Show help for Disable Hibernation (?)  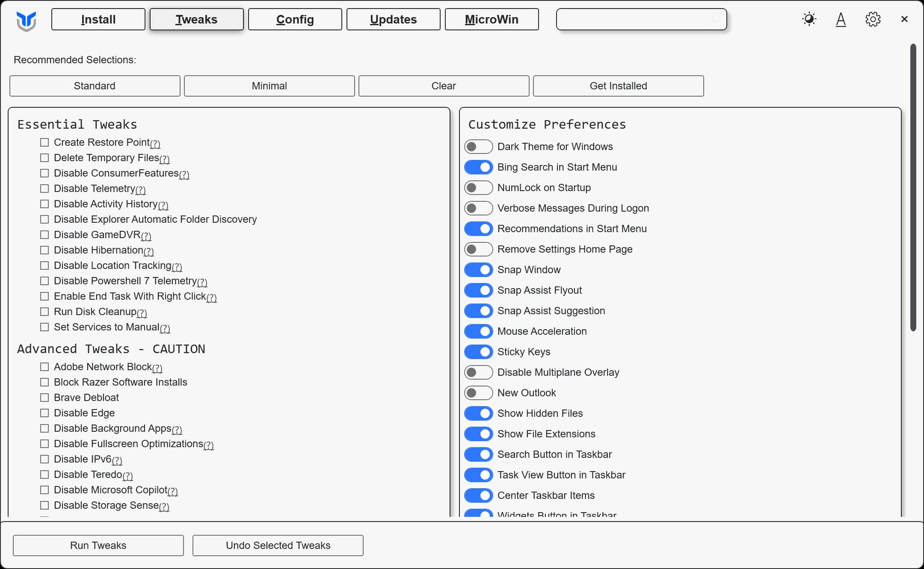tap(149, 251)
